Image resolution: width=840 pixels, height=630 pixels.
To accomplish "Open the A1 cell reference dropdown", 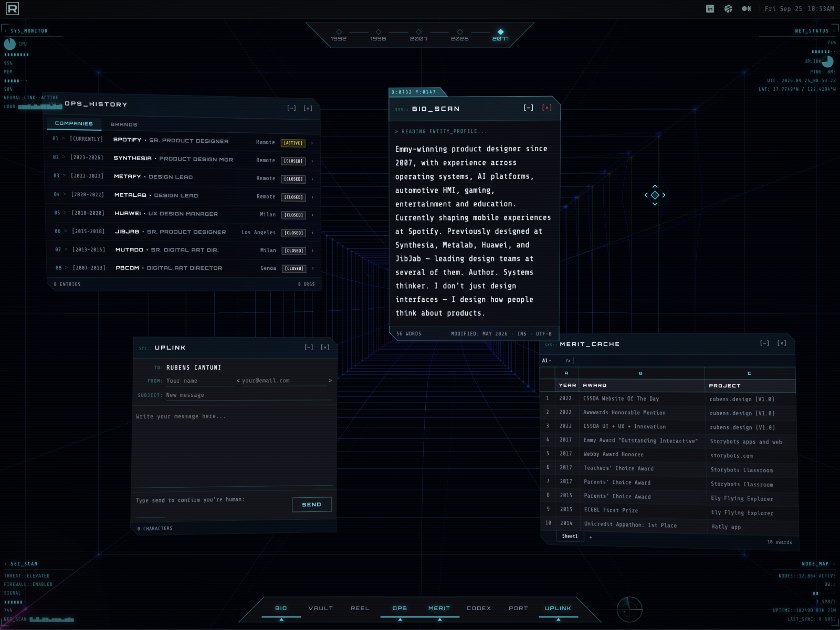I will [x=547, y=361].
